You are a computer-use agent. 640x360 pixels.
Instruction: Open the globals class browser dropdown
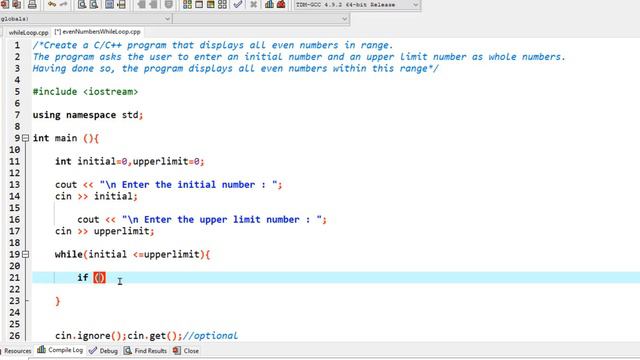(x=85, y=19)
